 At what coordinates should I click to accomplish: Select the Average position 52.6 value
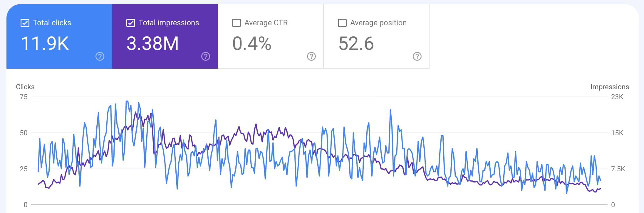(356, 43)
